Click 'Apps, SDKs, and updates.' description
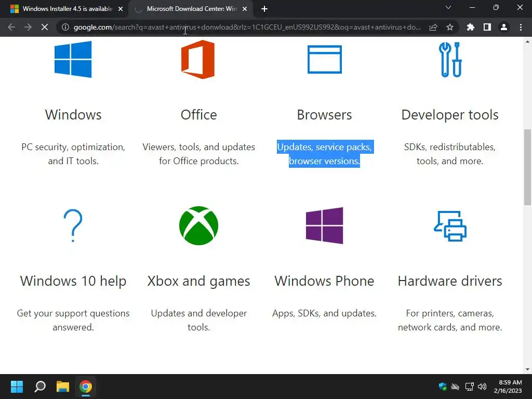532x399 pixels. tap(324, 313)
